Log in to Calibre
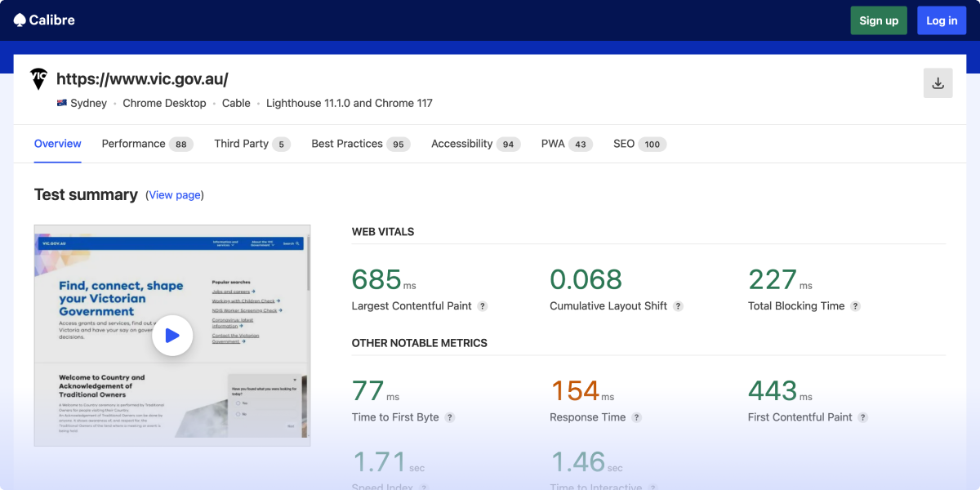Image resolution: width=980 pixels, height=490 pixels. click(x=942, y=20)
